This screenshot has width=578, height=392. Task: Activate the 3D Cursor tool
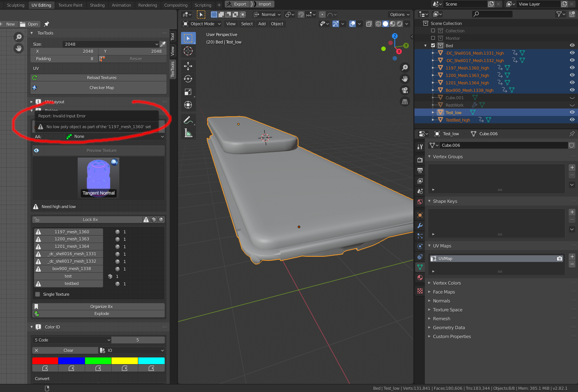(x=188, y=51)
